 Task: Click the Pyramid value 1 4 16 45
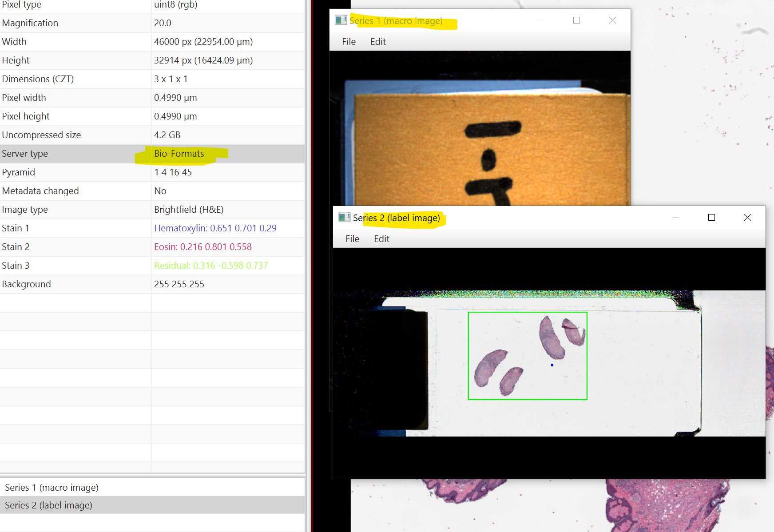pyautogui.click(x=173, y=172)
